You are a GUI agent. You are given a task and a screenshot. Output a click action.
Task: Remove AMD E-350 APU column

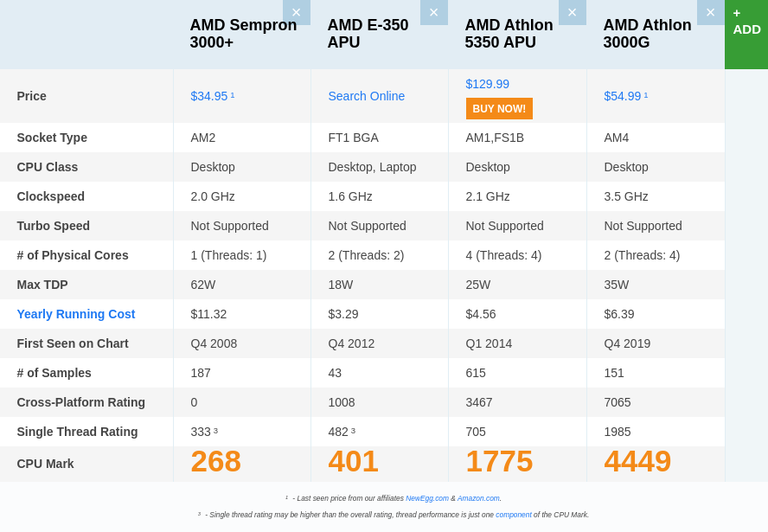pyautogui.click(x=434, y=12)
